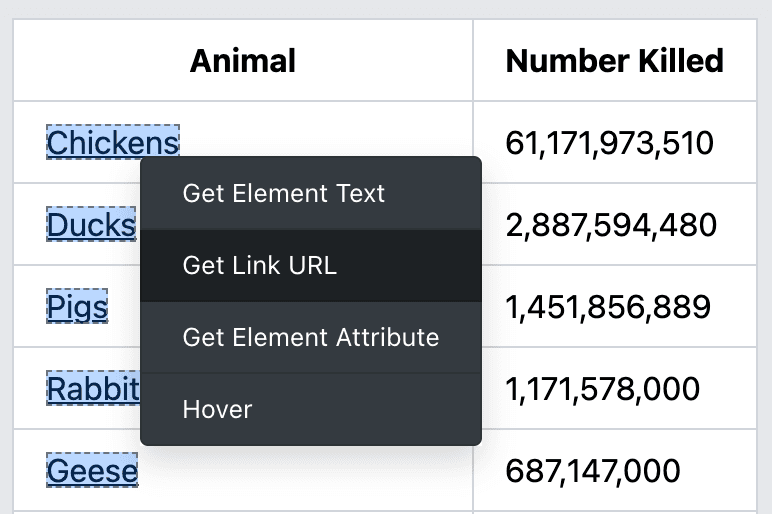
Task: Open the Chickens link
Action: click(x=112, y=143)
